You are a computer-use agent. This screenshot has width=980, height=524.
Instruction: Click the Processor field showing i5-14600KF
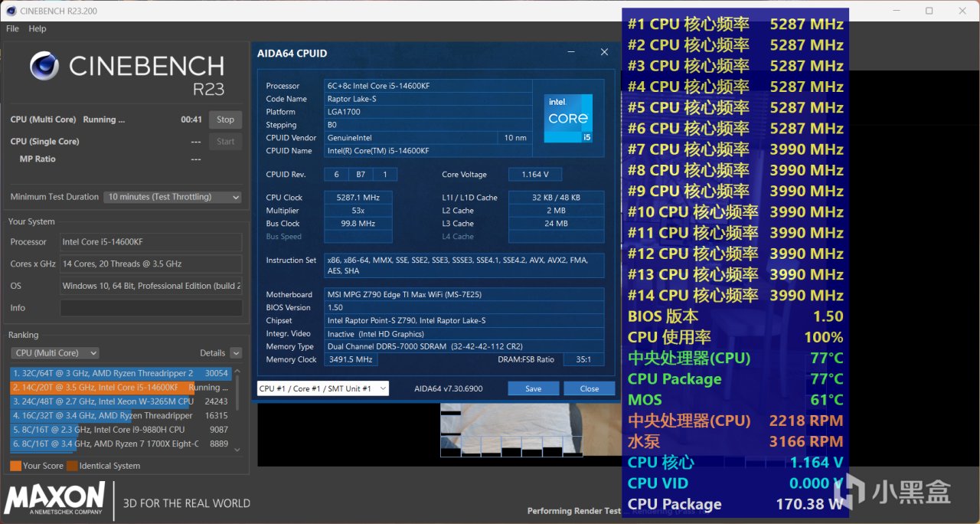pyautogui.click(x=151, y=242)
